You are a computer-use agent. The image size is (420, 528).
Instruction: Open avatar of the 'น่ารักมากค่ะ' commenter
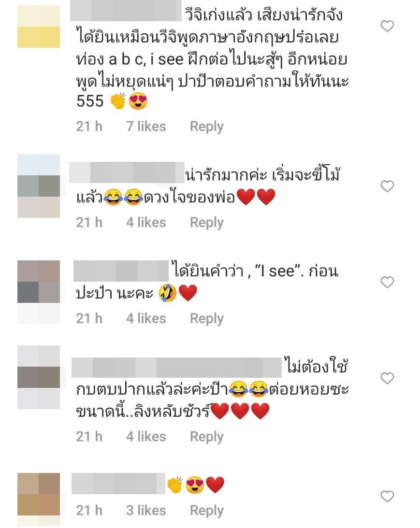coord(39,186)
